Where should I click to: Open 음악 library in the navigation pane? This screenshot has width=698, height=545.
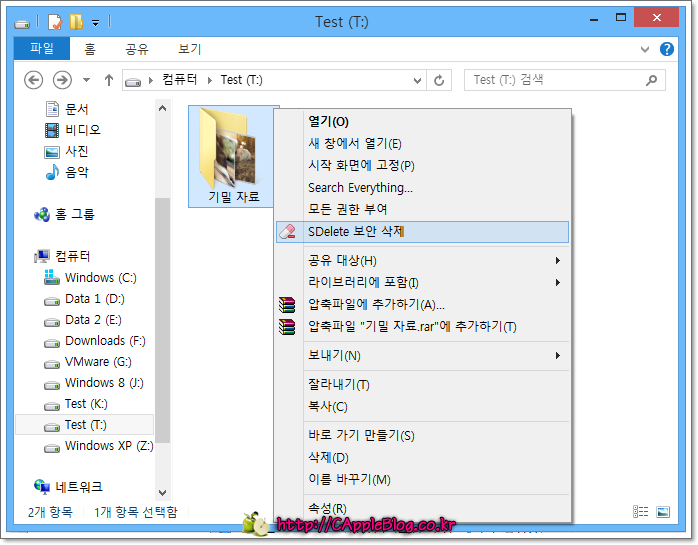(x=67, y=172)
